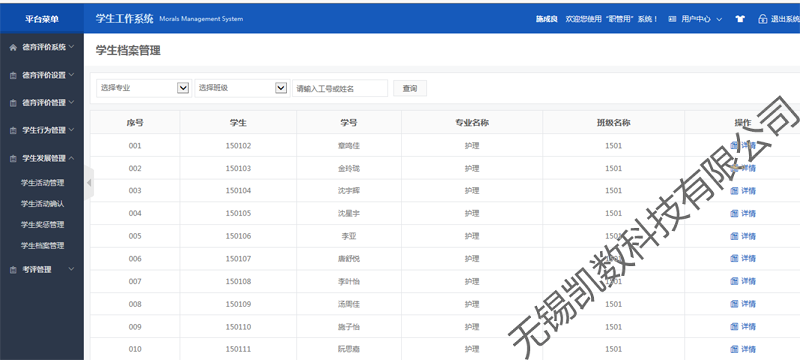Click the 用户中心 label in header
Screen dimensions: 800x360
pos(696,19)
